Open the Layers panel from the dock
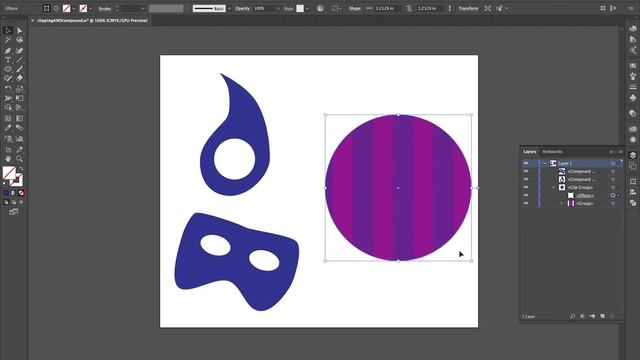640x360 pixels. (x=633, y=155)
